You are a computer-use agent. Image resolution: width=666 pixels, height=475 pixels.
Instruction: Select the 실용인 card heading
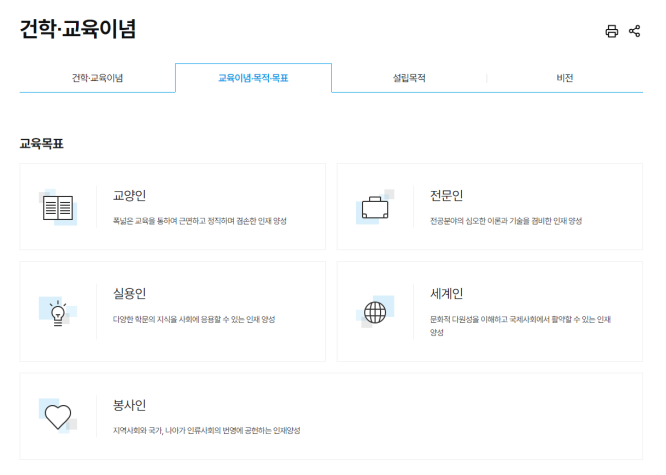[x=130, y=294]
